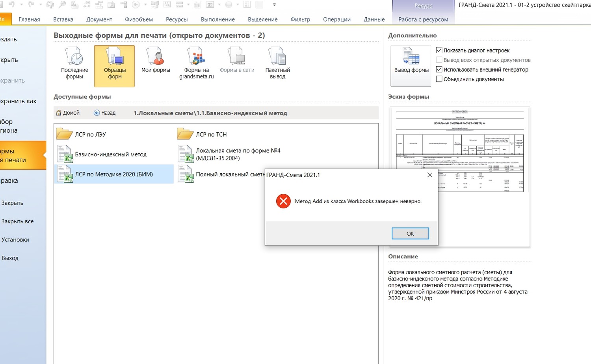Click Закрыть все in the left menu
Image resolution: width=591 pixels, height=364 pixels.
[x=17, y=221]
